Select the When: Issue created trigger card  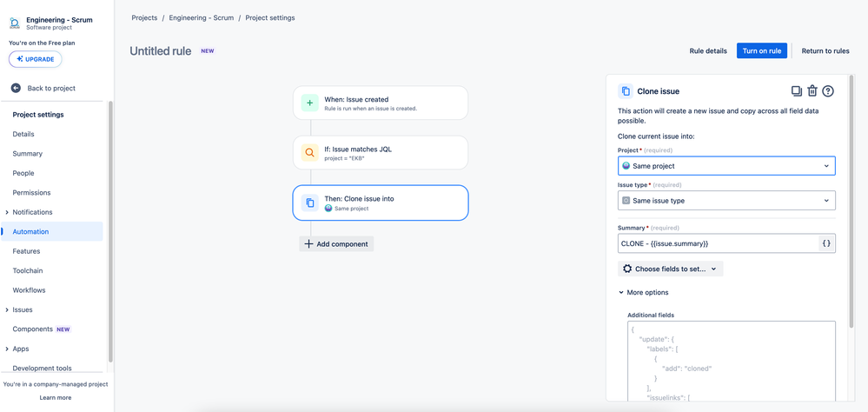pos(381,103)
